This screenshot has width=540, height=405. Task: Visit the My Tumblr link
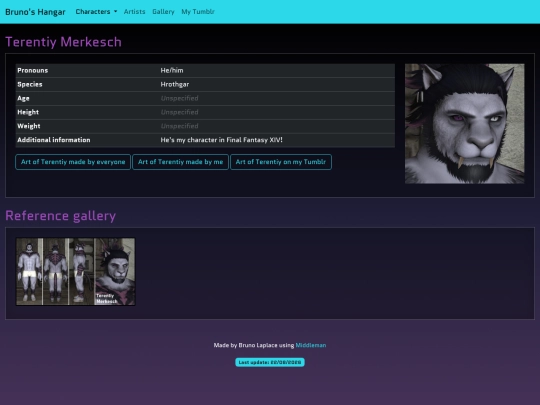pyautogui.click(x=198, y=12)
